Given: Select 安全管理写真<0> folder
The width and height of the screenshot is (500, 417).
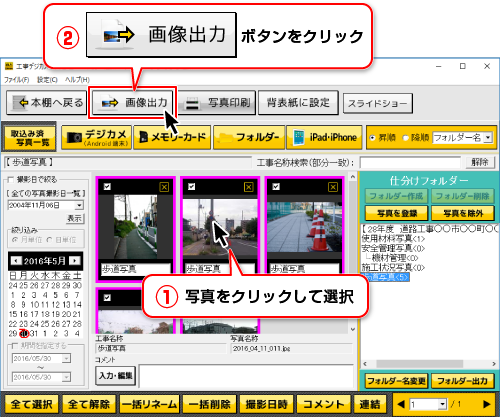Looking at the screenshot, I should [393, 248].
